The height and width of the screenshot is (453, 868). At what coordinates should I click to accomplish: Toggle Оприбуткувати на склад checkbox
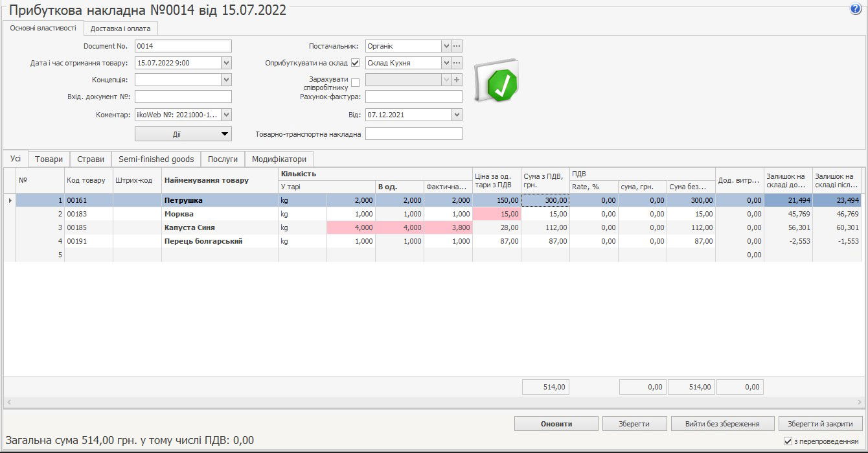355,63
